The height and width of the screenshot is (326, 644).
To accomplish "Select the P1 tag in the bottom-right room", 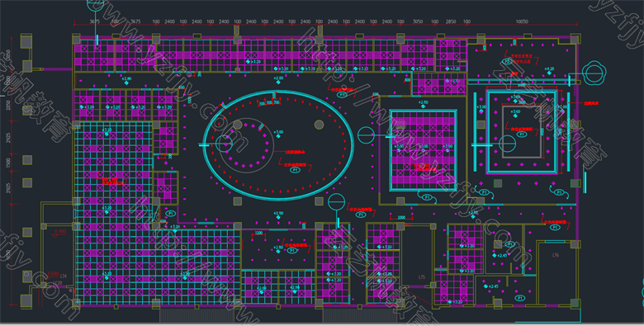I will click(x=520, y=297).
